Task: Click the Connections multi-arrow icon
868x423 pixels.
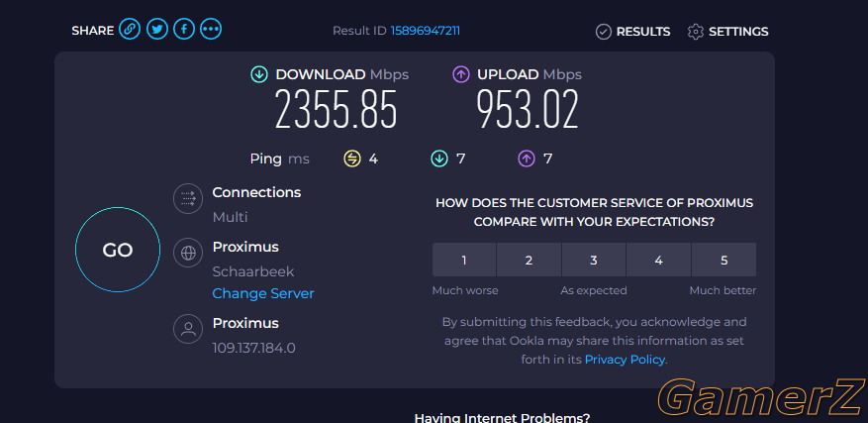Action: (x=188, y=198)
